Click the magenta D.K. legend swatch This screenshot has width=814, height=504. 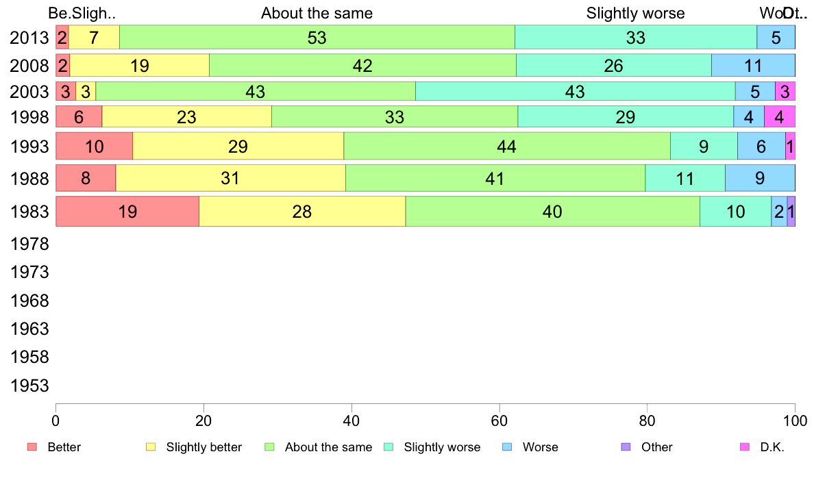pyautogui.click(x=745, y=447)
